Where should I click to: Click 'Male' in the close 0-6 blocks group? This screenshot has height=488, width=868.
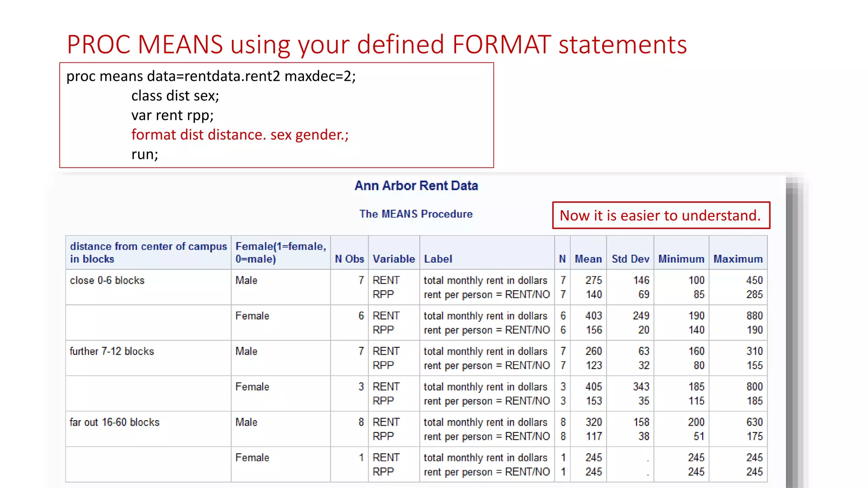(246, 280)
